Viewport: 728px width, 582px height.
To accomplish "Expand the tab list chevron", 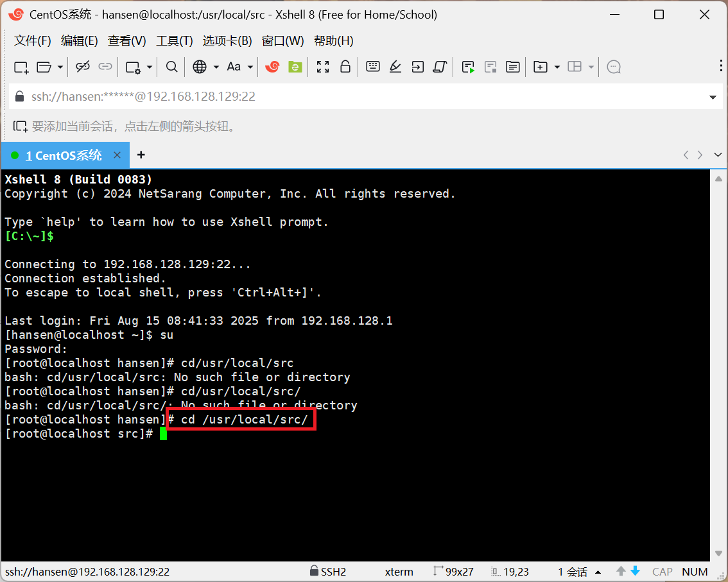I will click(x=718, y=155).
